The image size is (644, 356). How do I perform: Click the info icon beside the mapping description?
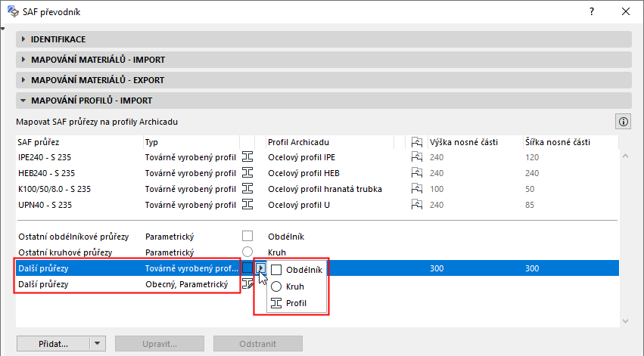coord(624,121)
